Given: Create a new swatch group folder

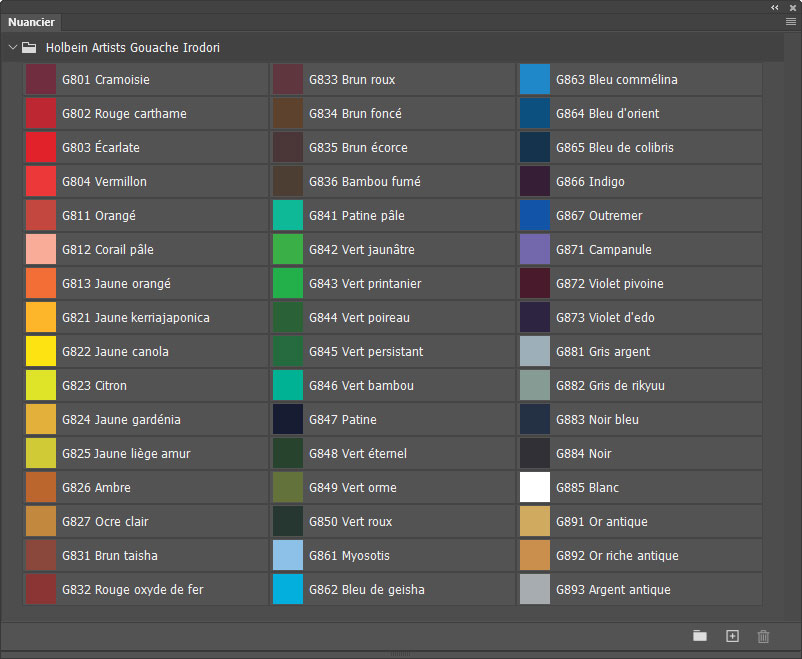Looking at the screenshot, I should coord(700,636).
